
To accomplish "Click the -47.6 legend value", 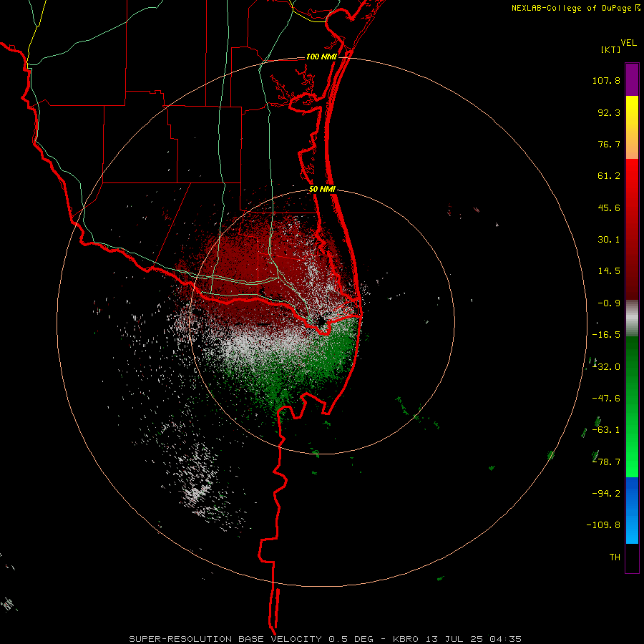I will click(x=606, y=399).
